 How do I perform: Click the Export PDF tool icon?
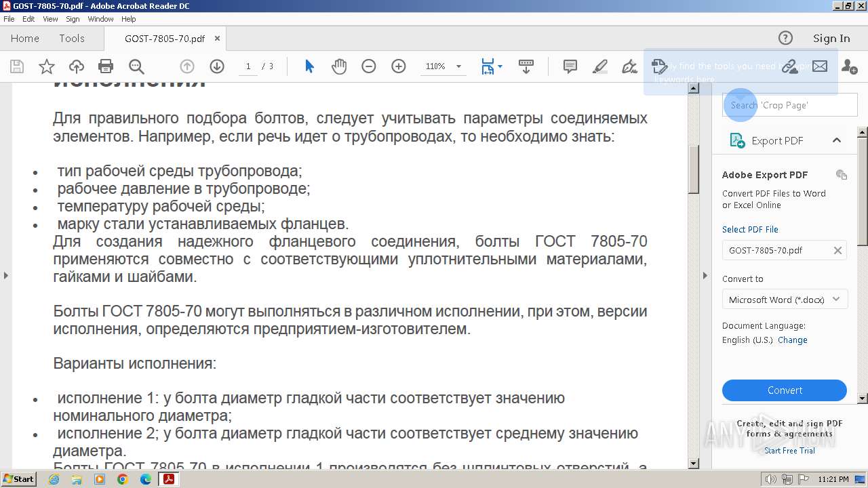[737, 140]
